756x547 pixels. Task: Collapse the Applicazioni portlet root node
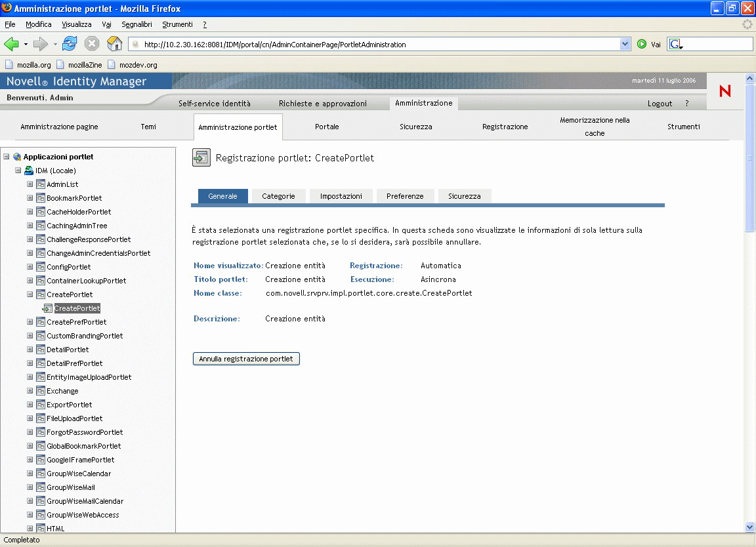tap(7, 157)
